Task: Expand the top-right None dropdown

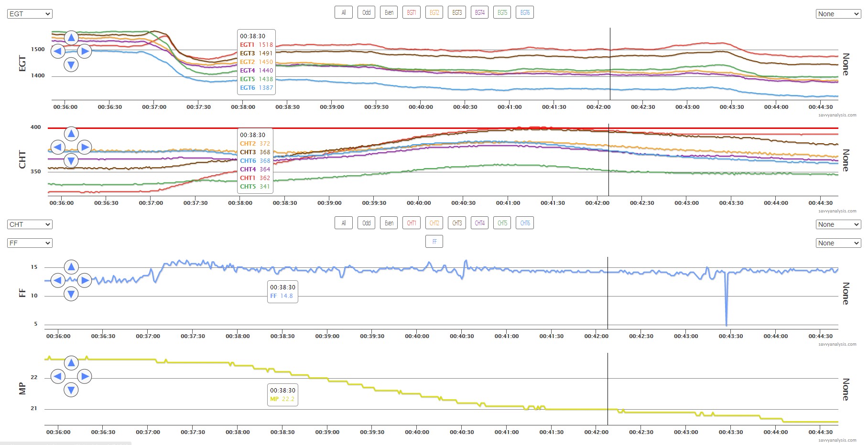Action: click(x=838, y=14)
